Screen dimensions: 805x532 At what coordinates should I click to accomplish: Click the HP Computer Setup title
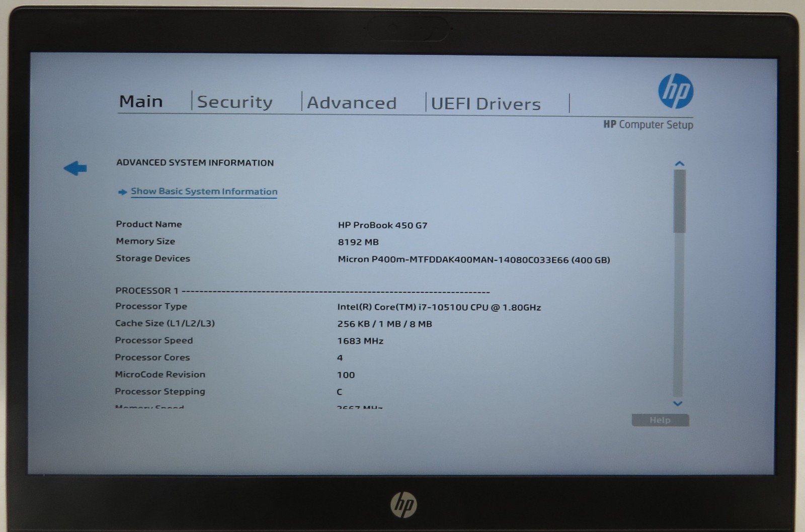(648, 124)
